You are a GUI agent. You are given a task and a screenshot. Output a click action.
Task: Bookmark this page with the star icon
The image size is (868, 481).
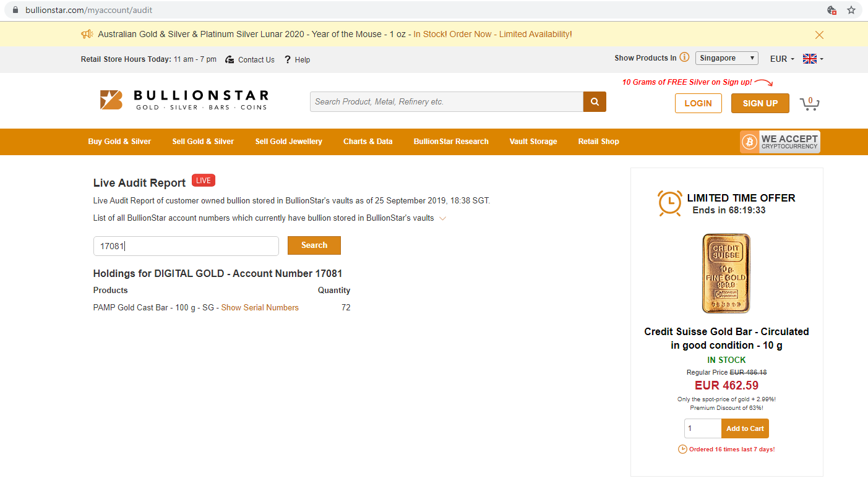coord(851,10)
